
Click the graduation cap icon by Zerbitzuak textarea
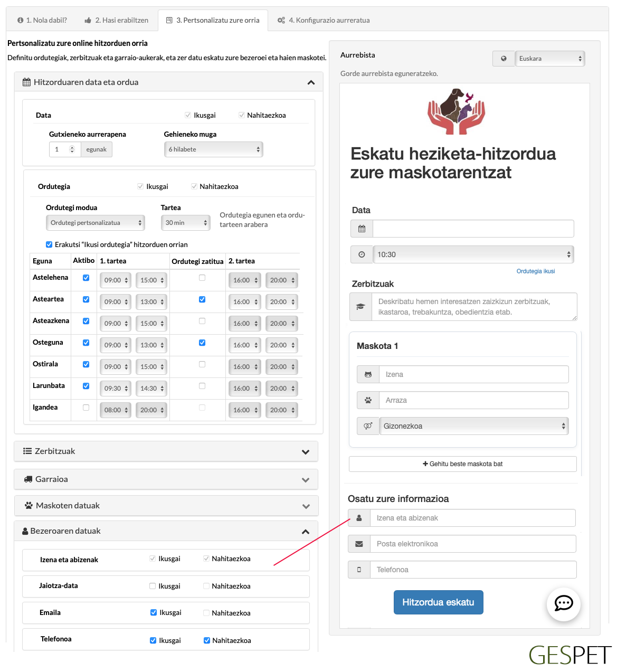(360, 307)
